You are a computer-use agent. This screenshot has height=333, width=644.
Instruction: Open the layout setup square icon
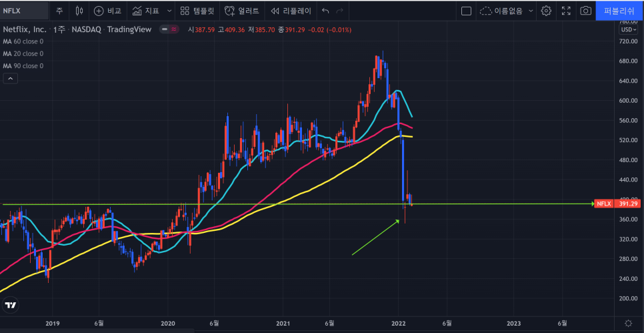[x=466, y=11]
